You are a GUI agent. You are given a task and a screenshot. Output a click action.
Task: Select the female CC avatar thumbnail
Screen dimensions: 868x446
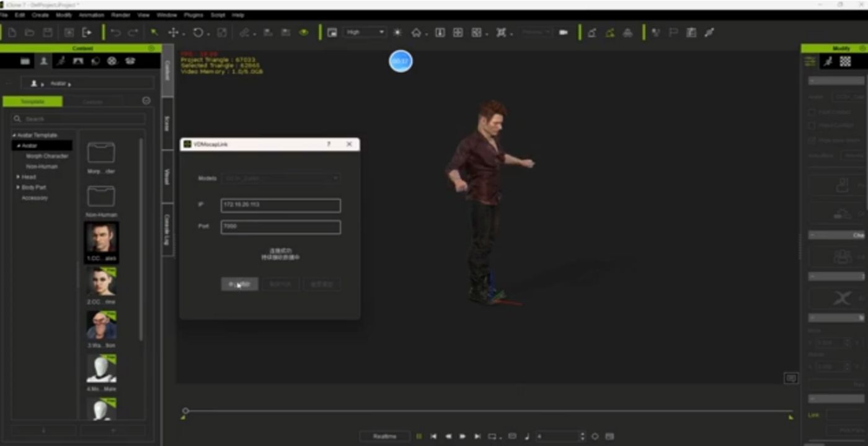102,282
